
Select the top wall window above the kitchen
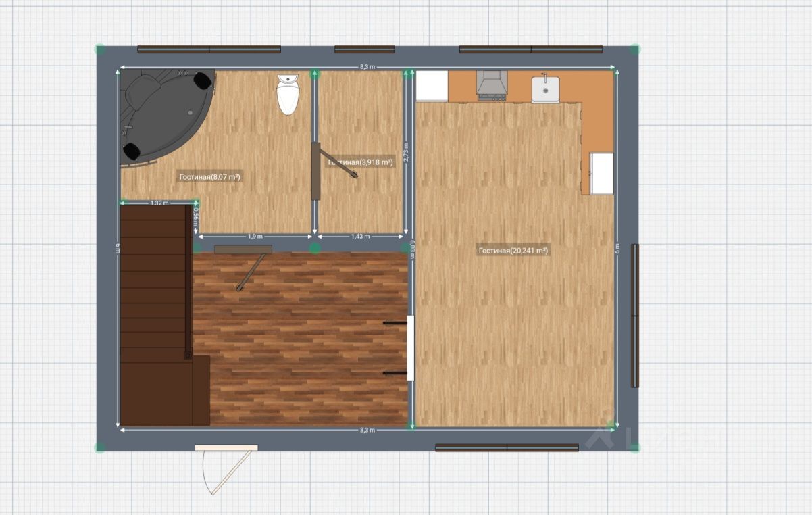[x=531, y=49]
